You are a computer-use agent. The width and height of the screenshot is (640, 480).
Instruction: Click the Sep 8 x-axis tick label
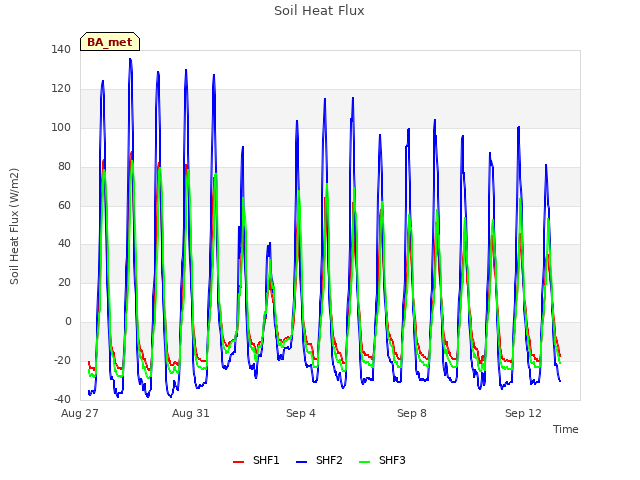point(412,413)
